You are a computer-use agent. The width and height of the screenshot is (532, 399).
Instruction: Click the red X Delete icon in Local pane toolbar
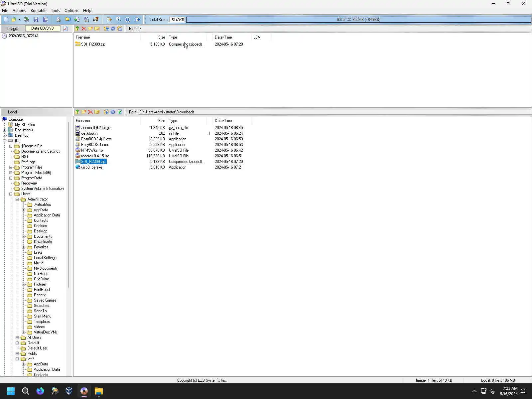pyautogui.click(x=90, y=112)
